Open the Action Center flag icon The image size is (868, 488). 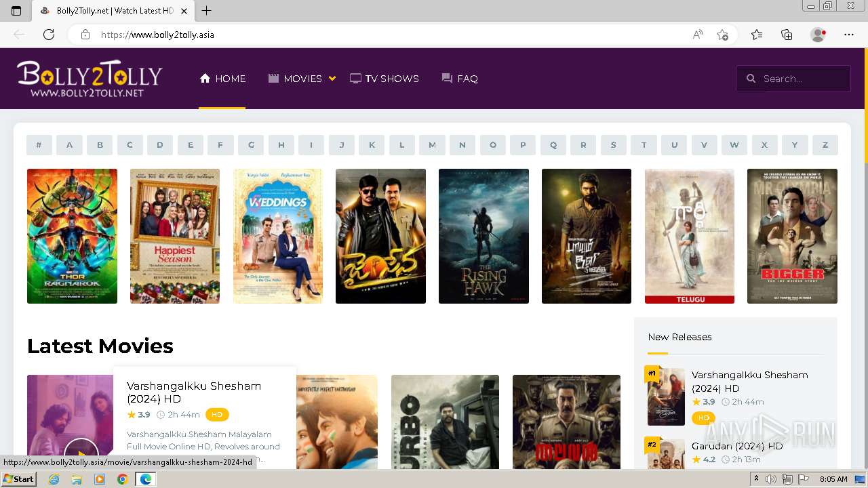point(802,479)
